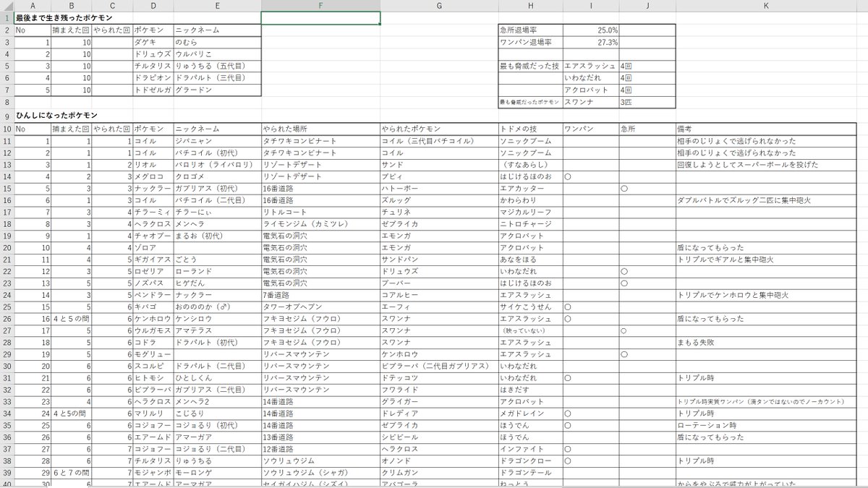868x488 pixels.
Task: Select column F header
Action: pos(320,6)
